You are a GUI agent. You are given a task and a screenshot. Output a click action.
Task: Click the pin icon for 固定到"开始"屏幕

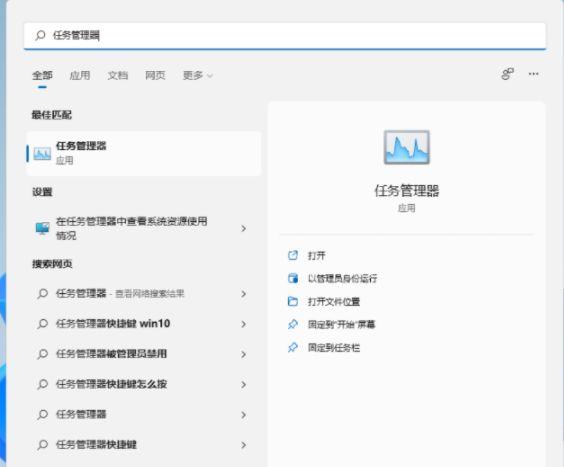(x=293, y=325)
